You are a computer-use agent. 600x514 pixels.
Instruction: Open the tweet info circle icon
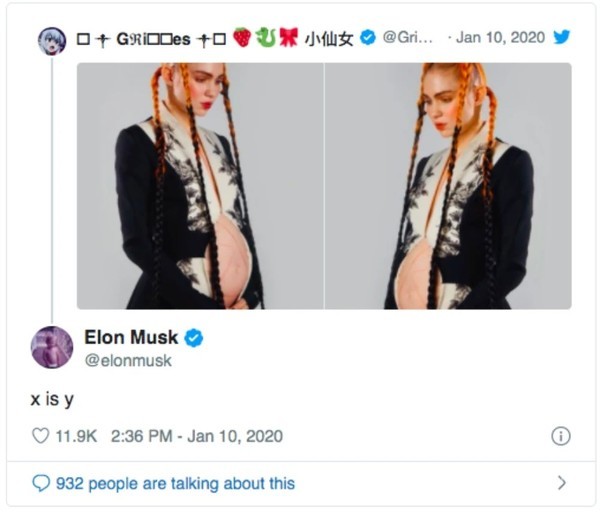pos(561,436)
